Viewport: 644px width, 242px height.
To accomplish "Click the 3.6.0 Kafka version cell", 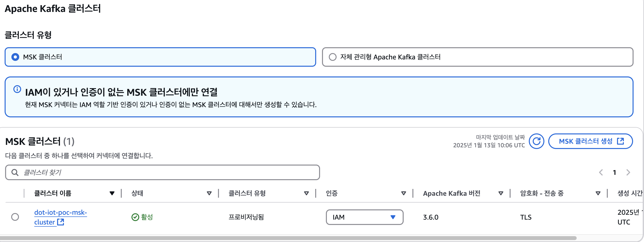I will [x=430, y=217].
